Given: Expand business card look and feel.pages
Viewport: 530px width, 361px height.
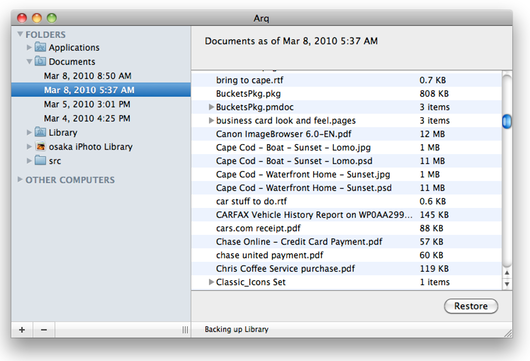Looking at the screenshot, I should click(x=211, y=120).
